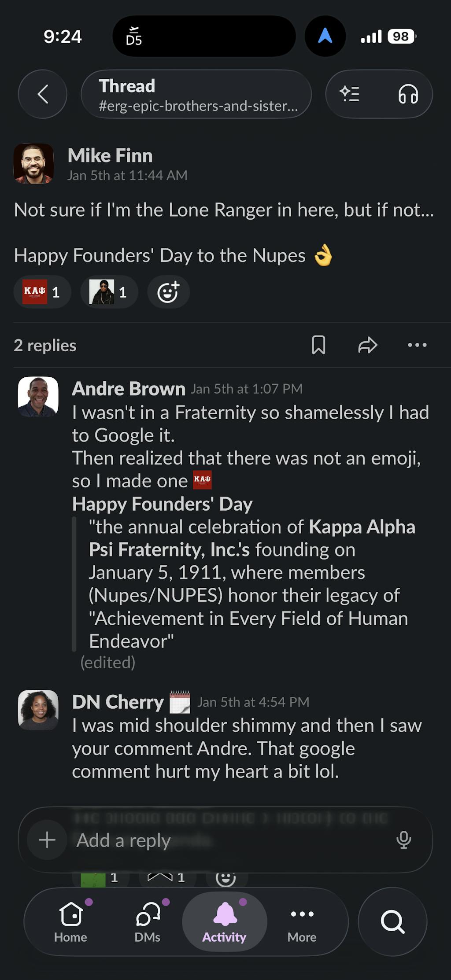Bookmark this thread message

point(318,345)
